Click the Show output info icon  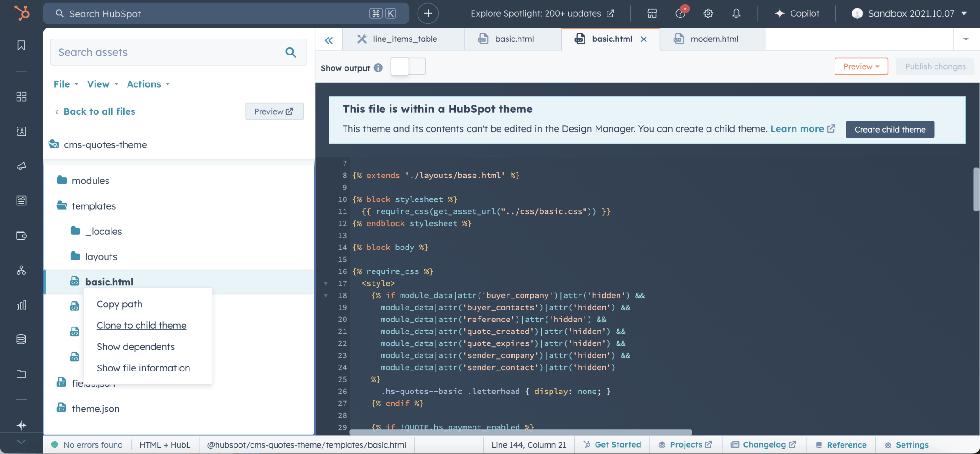click(378, 67)
